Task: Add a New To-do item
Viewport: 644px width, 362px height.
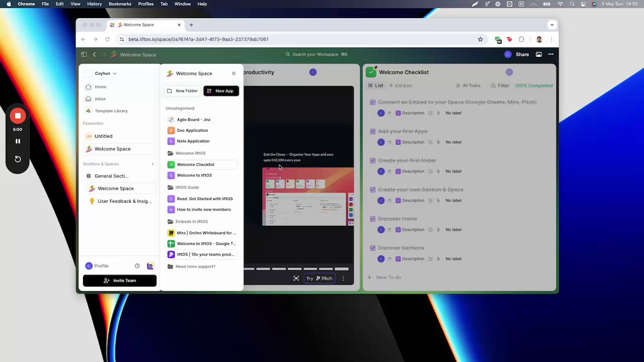Action: pyautogui.click(x=384, y=278)
